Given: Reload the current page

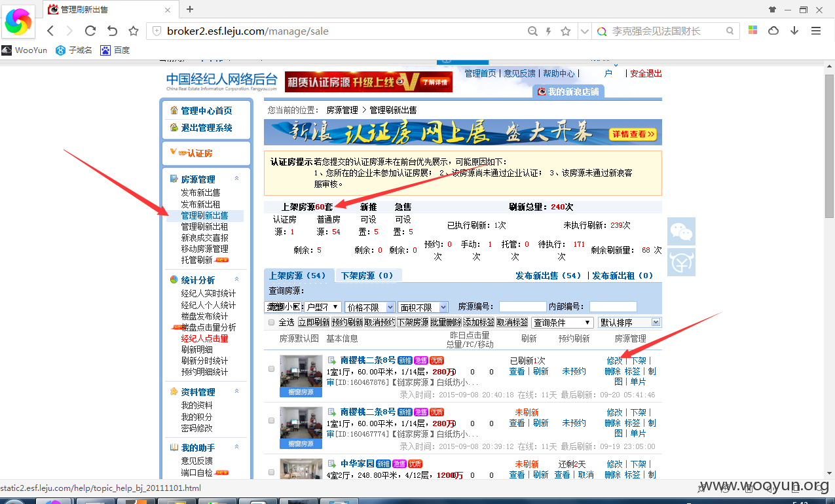Looking at the screenshot, I should (x=90, y=31).
